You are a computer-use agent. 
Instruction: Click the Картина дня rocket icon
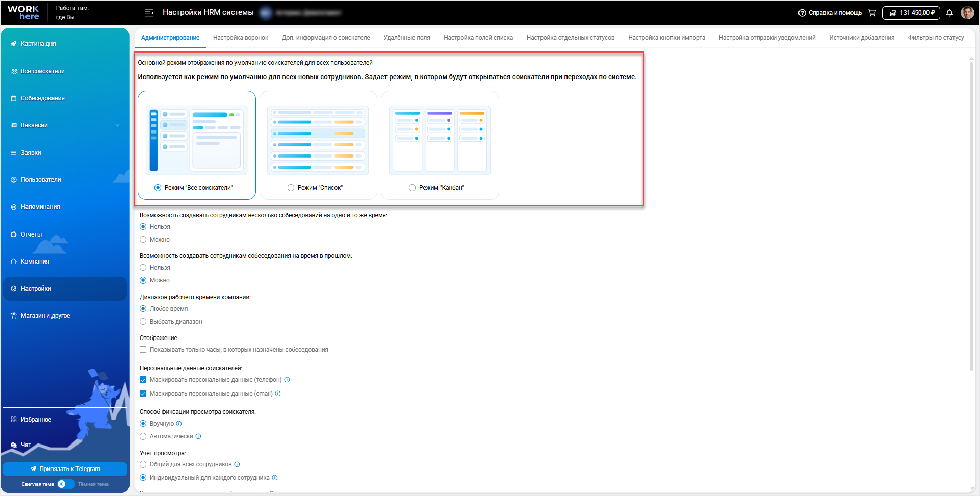tap(14, 44)
